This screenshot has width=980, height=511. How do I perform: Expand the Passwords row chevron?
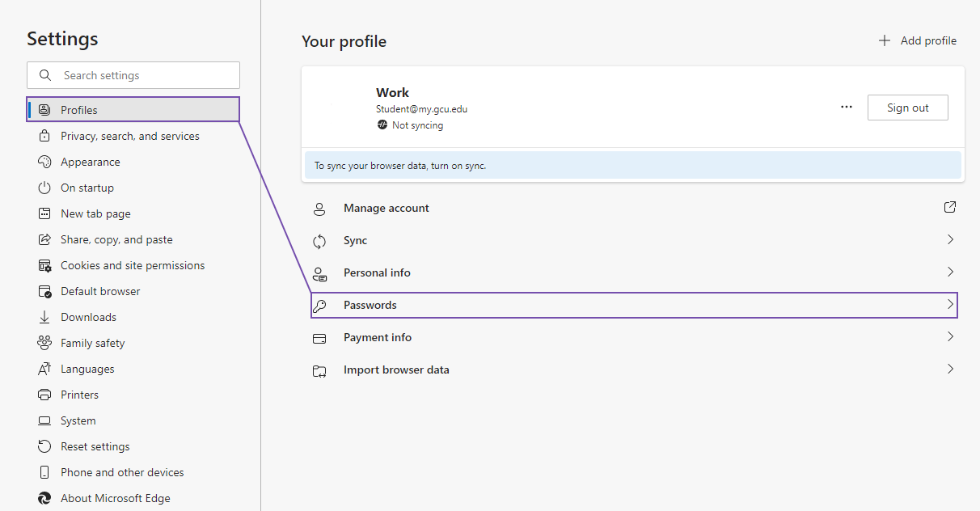coord(950,305)
